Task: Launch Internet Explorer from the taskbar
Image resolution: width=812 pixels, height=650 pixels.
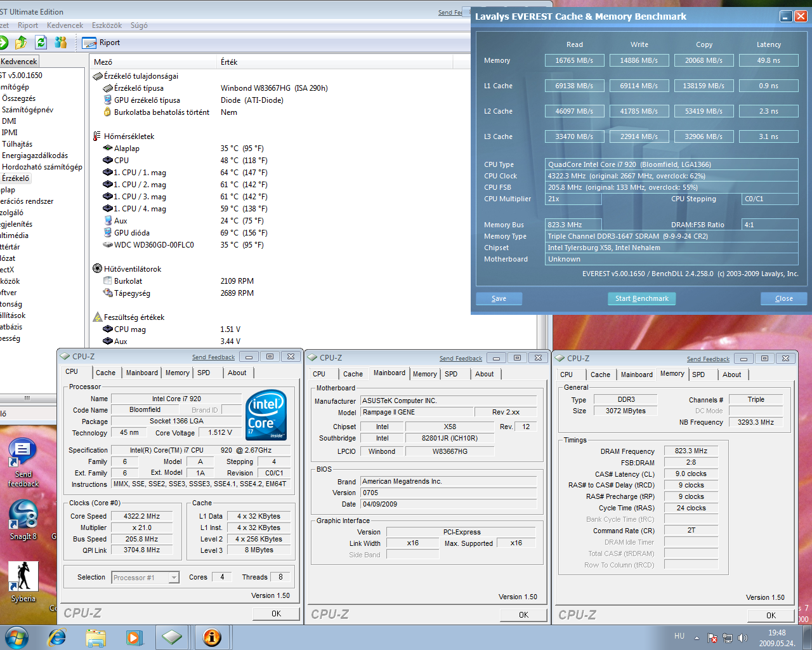Action: click(57, 637)
